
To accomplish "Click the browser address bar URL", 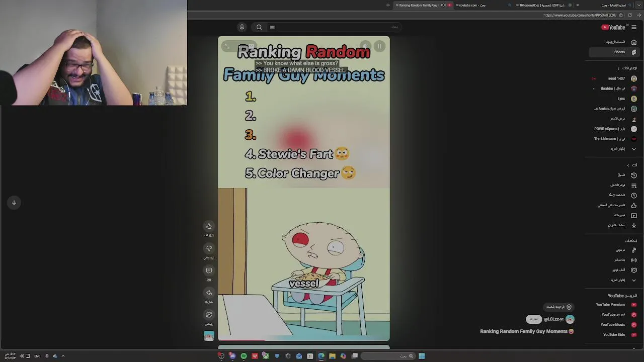I will tap(580, 16).
